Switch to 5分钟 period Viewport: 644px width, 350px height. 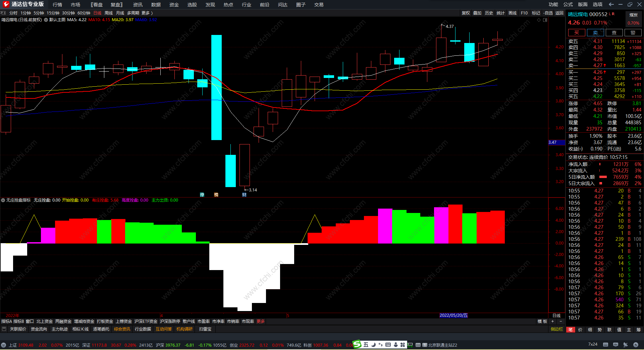coord(39,13)
